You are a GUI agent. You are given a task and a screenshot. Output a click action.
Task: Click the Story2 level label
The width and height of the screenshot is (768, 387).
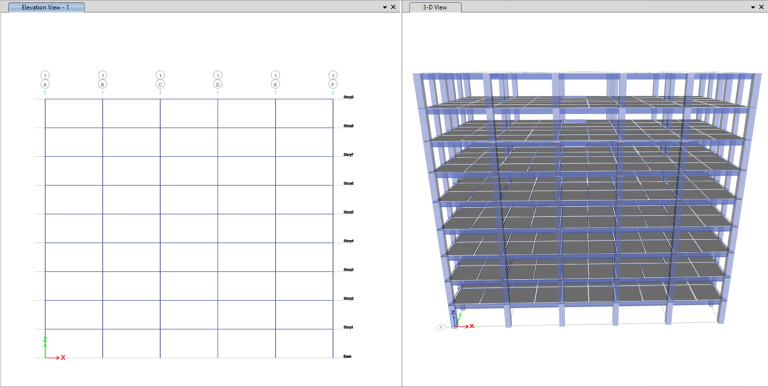click(349, 298)
